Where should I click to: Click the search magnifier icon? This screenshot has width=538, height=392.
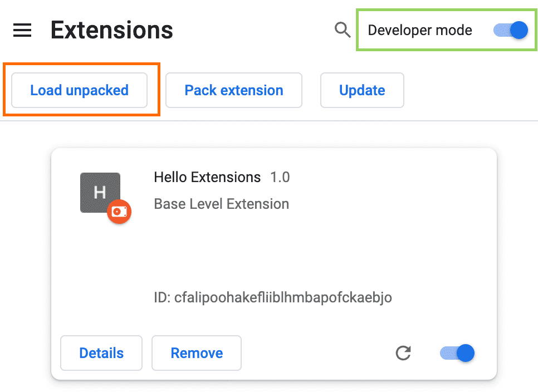342,30
